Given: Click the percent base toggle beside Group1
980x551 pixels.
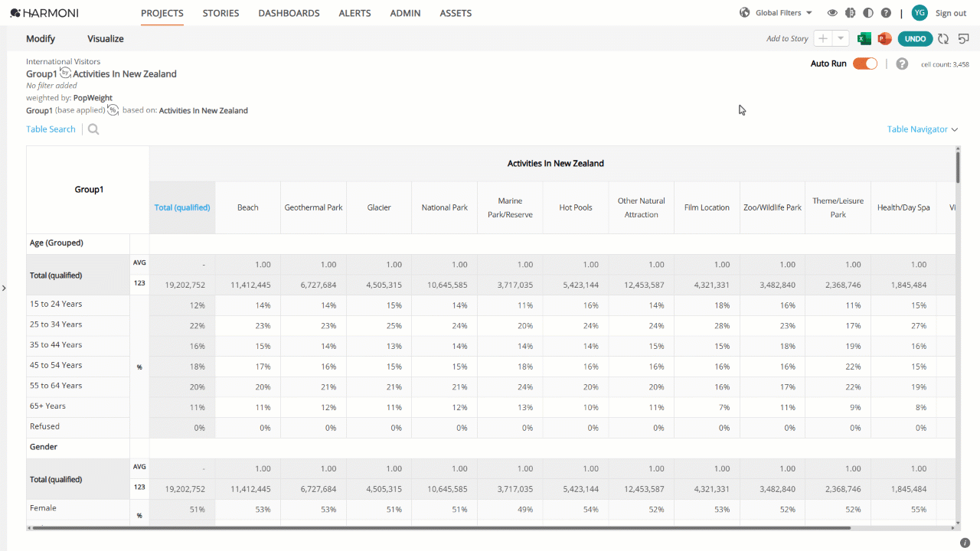Looking at the screenshot, I should (113, 110).
